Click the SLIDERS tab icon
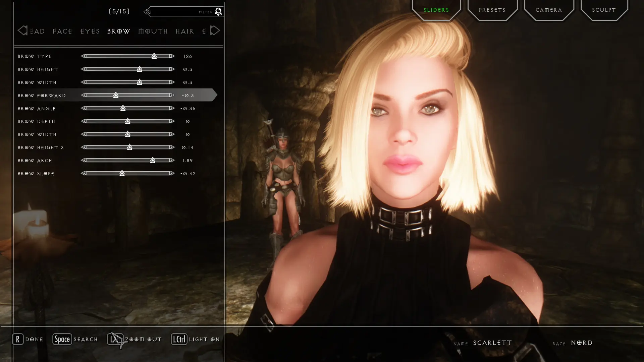 [x=436, y=9]
